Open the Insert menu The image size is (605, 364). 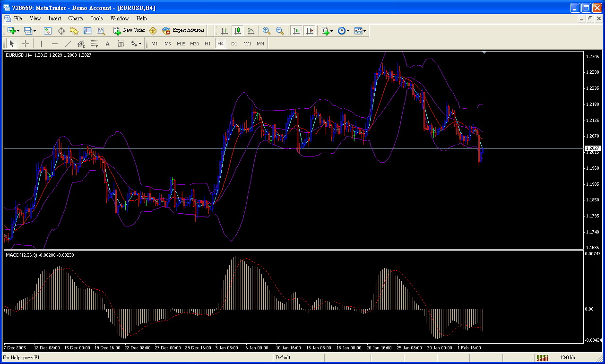[x=54, y=18]
